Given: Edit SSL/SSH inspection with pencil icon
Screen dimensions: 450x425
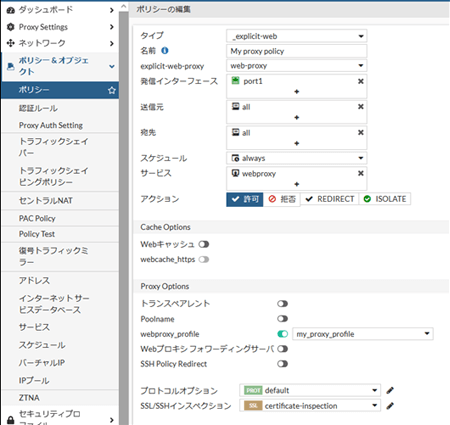Looking at the screenshot, I should pyautogui.click(x=390, y=406).
